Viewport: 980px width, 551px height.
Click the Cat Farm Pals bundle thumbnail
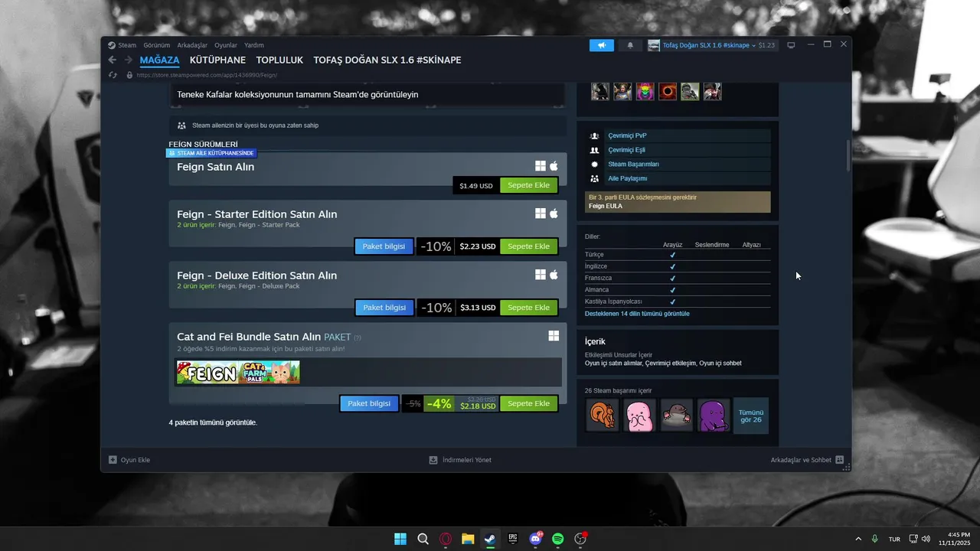pyautogui.click(x=269, y=372)
